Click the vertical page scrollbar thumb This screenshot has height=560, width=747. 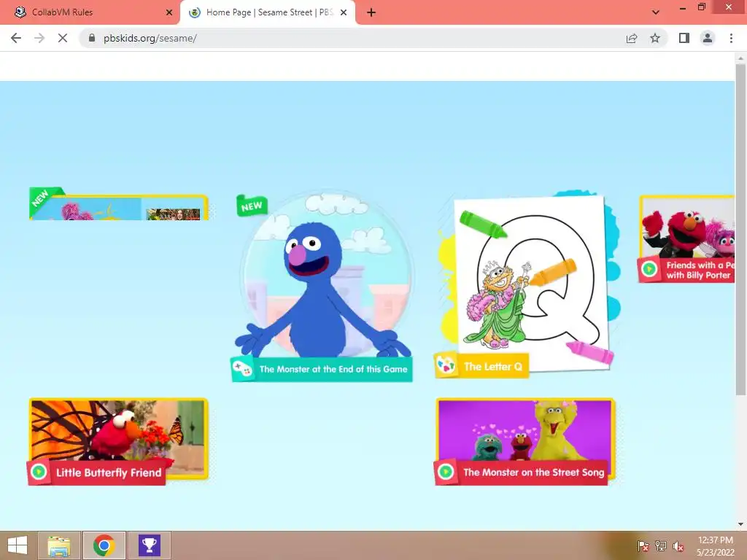pos(740,230)
